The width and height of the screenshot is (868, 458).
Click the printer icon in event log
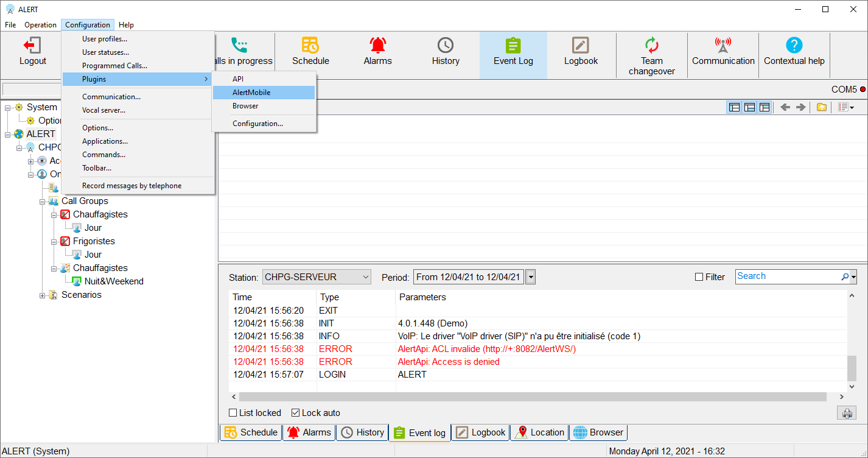tap(847, 413)
